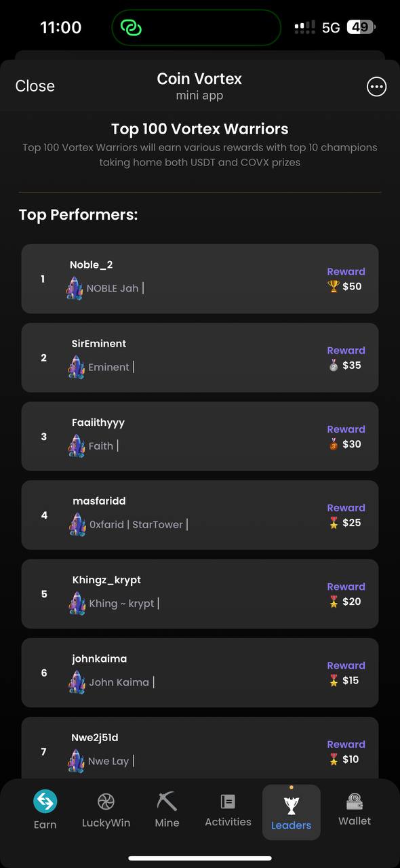
Task: Switch to the Activities tab
Action: point(228,812)
